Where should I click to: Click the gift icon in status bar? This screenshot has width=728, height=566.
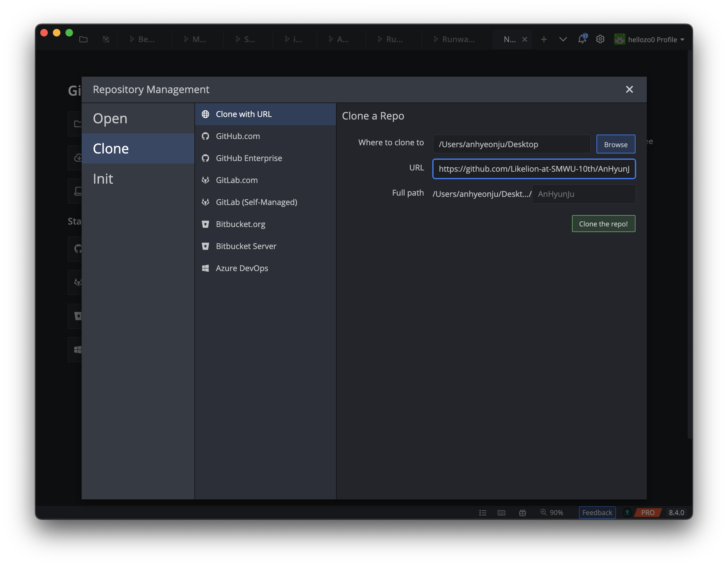click(522, 513)
